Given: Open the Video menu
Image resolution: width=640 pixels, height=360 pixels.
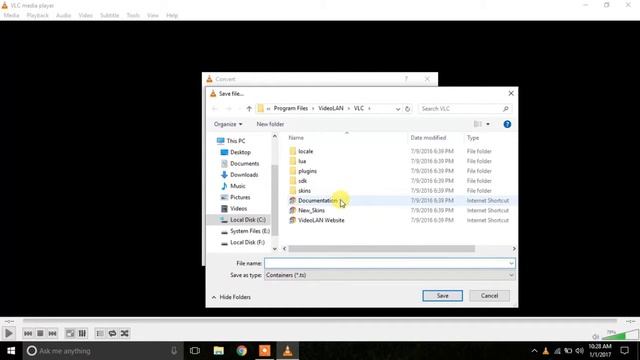Looking at the screenshot, I should 85,15.
